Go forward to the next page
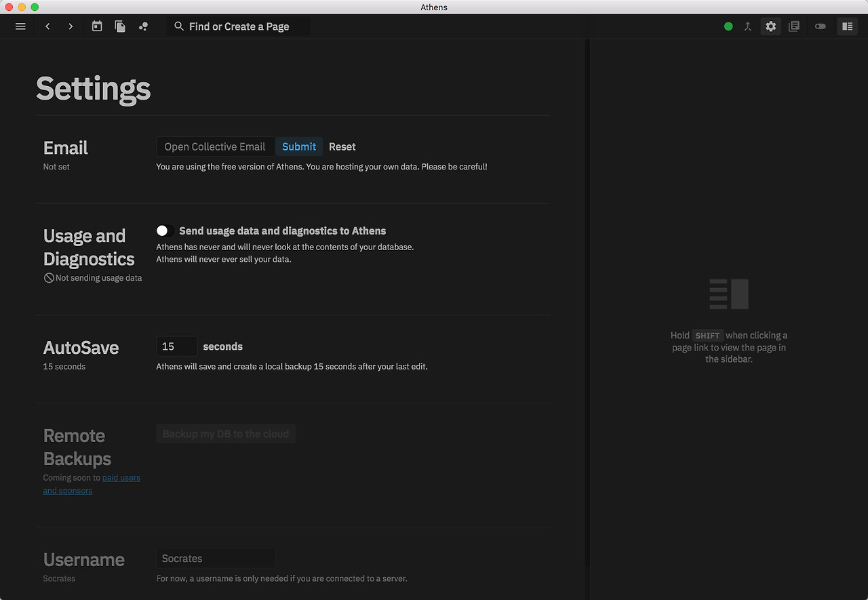This screenshot has width=868, height=600. tap(71, 26)
